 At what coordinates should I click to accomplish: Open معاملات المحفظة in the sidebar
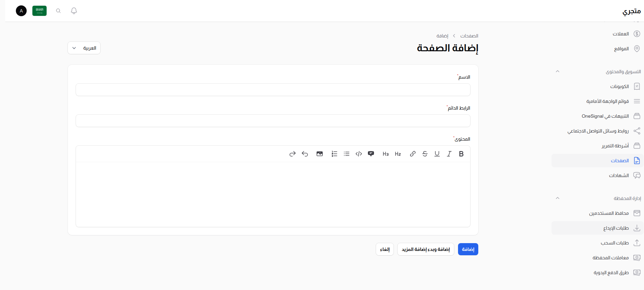[x=597, y=258]
